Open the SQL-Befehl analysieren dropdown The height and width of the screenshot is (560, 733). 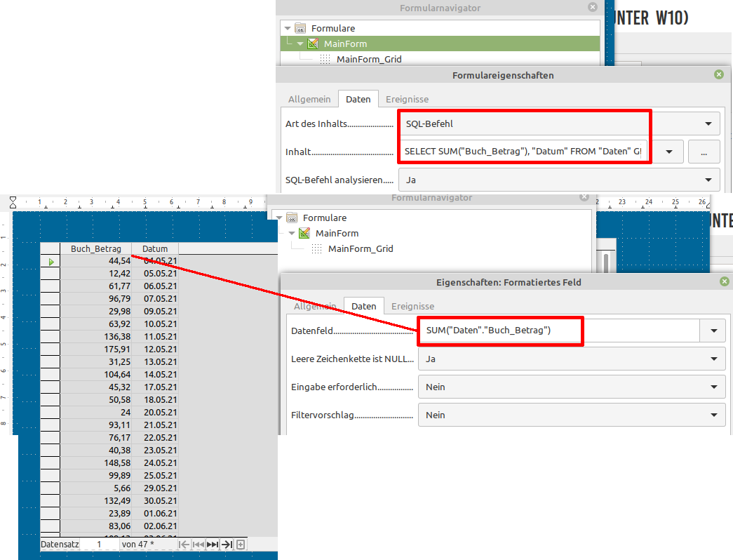(x=707, y=180)
